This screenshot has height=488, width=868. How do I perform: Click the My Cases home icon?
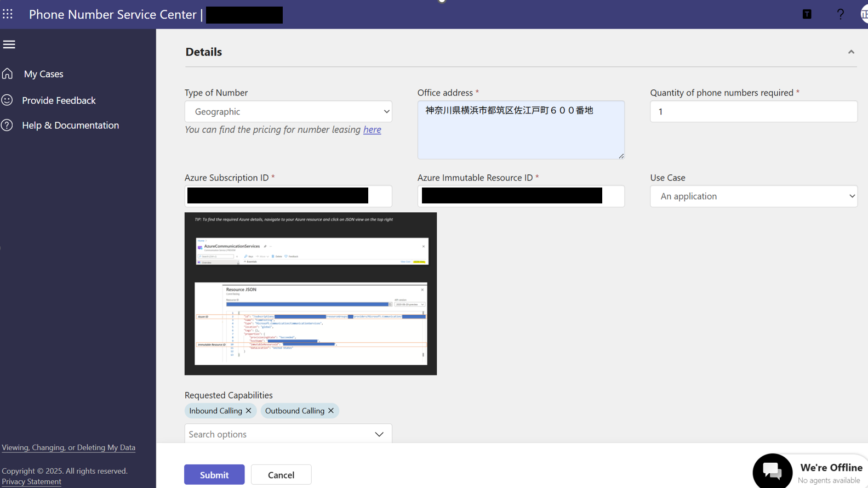pos(7,73)
